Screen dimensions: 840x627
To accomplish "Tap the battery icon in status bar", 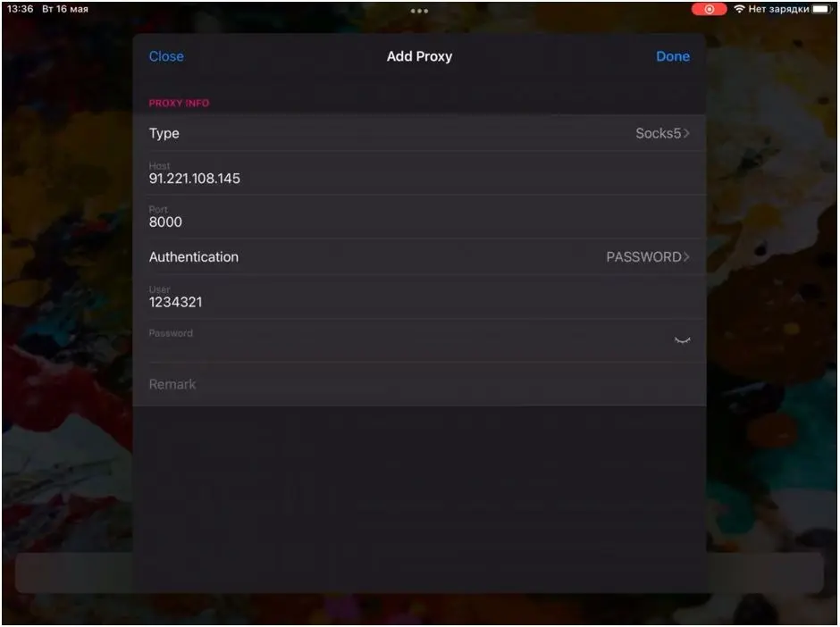I will coord(822,9).
